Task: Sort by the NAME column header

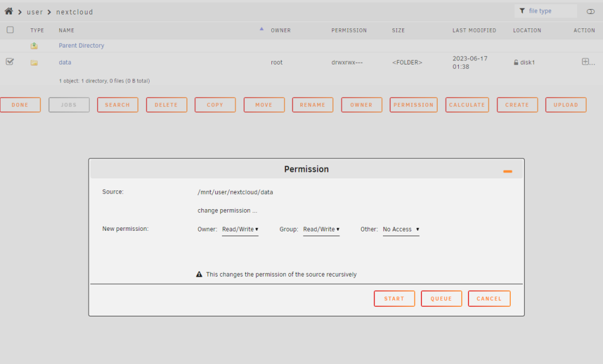Action: pyautogui.click(x=66, y=30)
